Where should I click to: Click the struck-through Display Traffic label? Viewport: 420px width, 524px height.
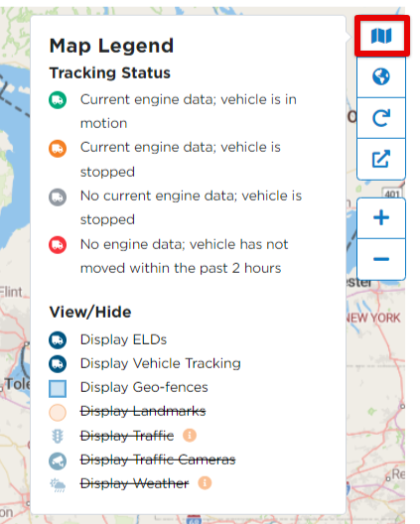tap(127, 436)
